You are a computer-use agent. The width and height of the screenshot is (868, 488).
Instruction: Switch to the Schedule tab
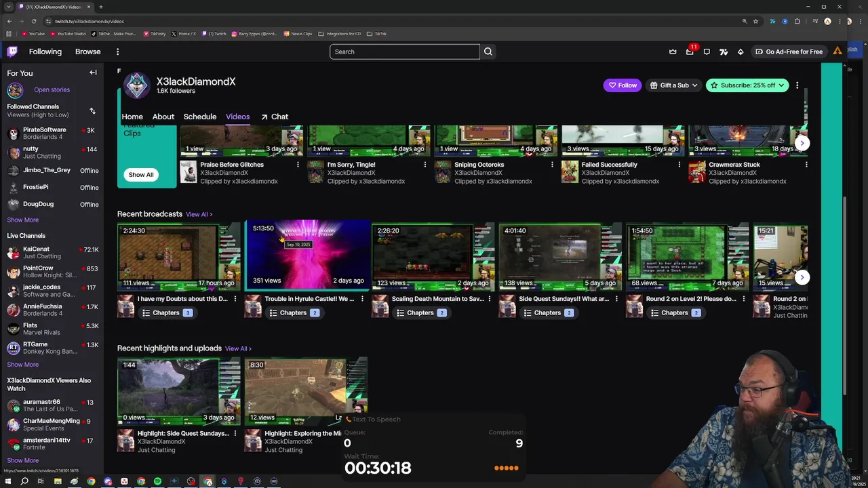(200, 117)
